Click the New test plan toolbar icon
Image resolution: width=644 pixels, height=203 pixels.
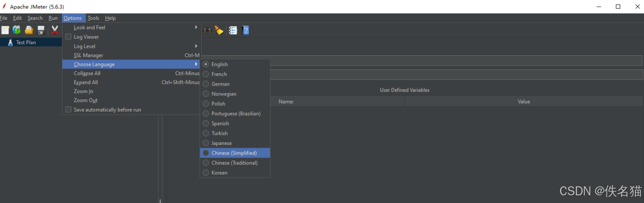[x=5, y=30]
